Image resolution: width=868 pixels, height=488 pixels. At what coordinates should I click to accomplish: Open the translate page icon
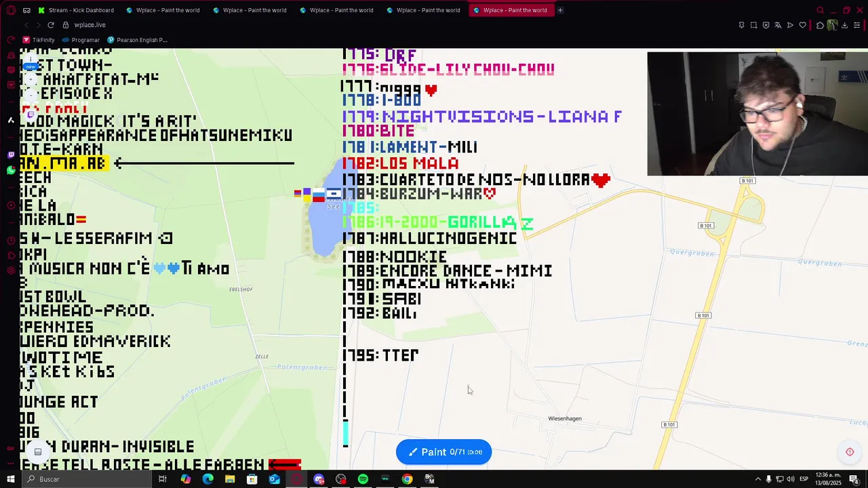tap(778, 25)
